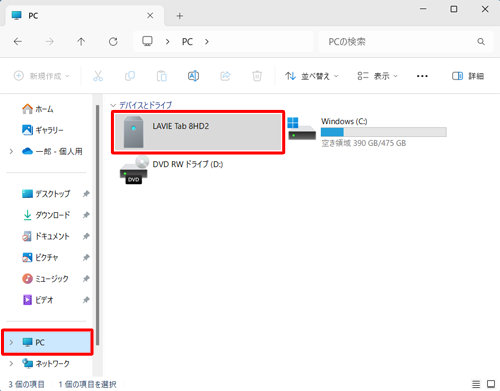Select PC in the navigation pane

pos(47,342)
